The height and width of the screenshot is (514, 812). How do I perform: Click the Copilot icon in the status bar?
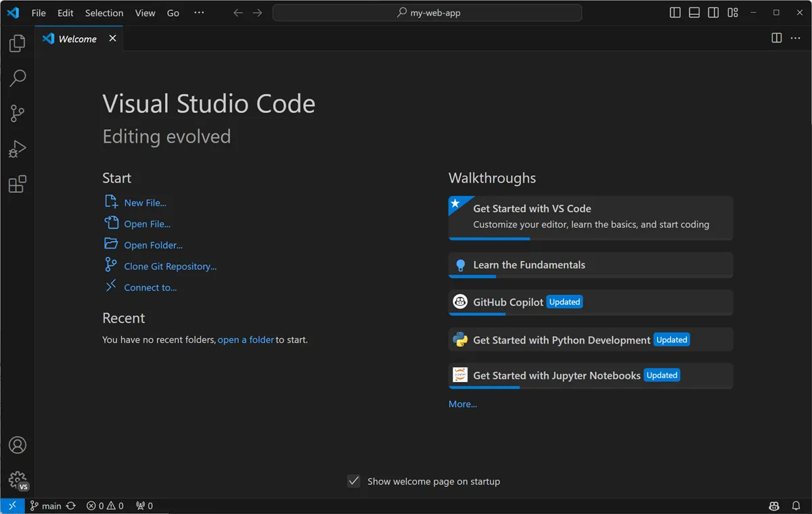click(773, 505)
